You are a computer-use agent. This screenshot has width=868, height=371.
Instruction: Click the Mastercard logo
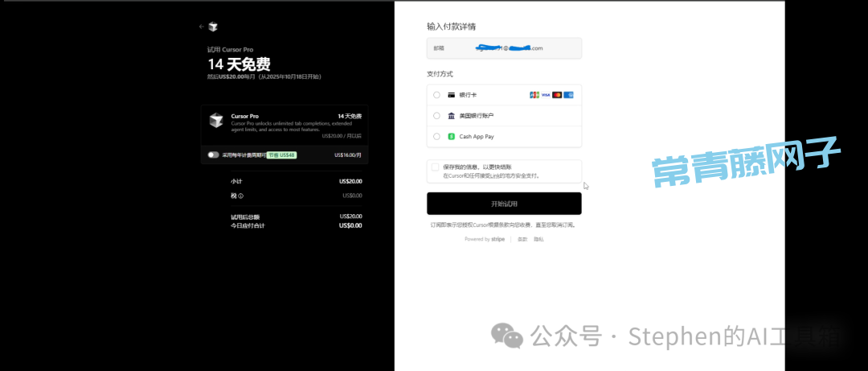pos(557,95)
